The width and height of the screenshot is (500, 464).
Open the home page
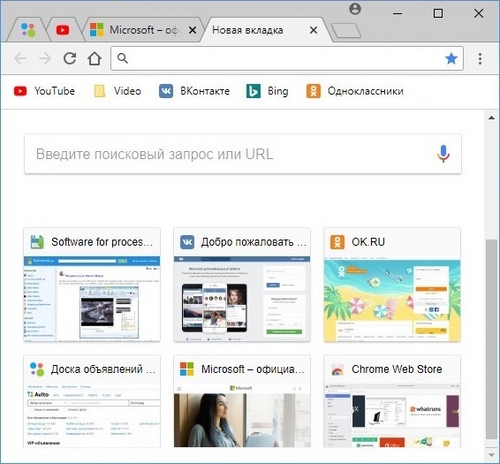(x=94, y=58)
